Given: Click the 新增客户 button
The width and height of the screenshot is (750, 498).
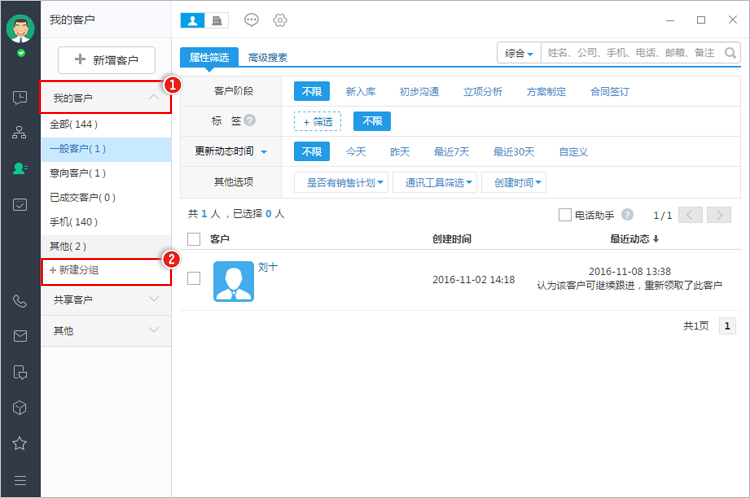Looking at the screenshot, I should (x=107, y=60).
